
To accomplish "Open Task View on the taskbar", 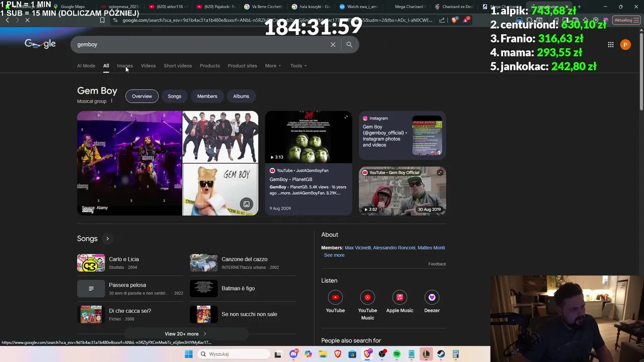I will point(278,354).
